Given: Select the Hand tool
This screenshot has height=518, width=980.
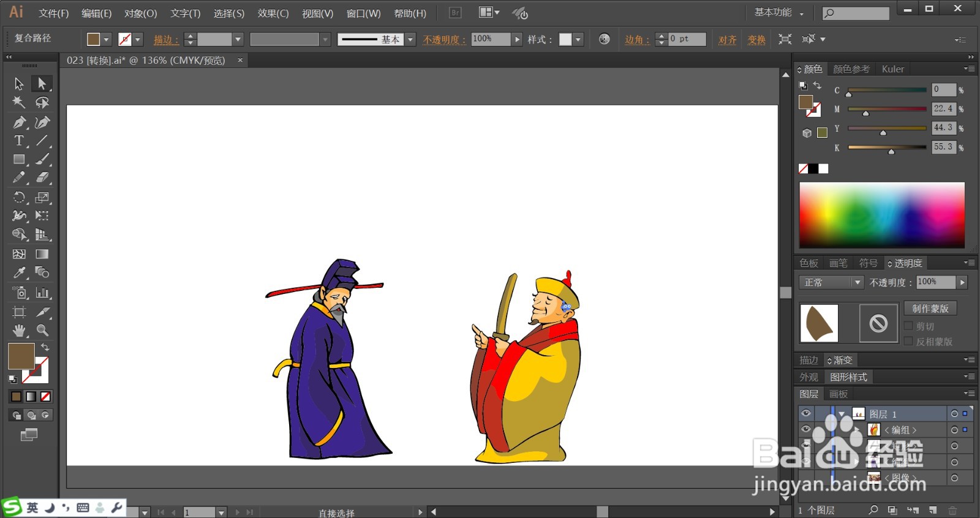Looking at the screenshot, I should click(19, 331).
